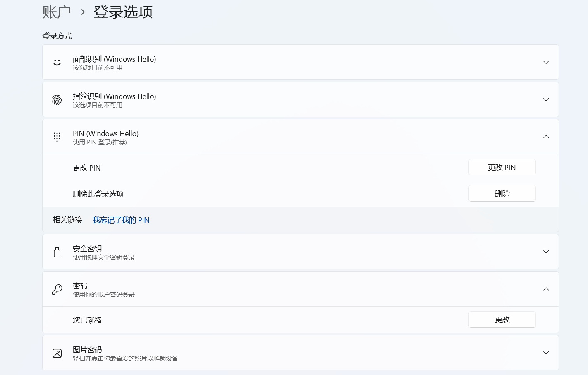Click the 密码 title text
This screenshot has height=375, width=588.
tap(80, 286)
